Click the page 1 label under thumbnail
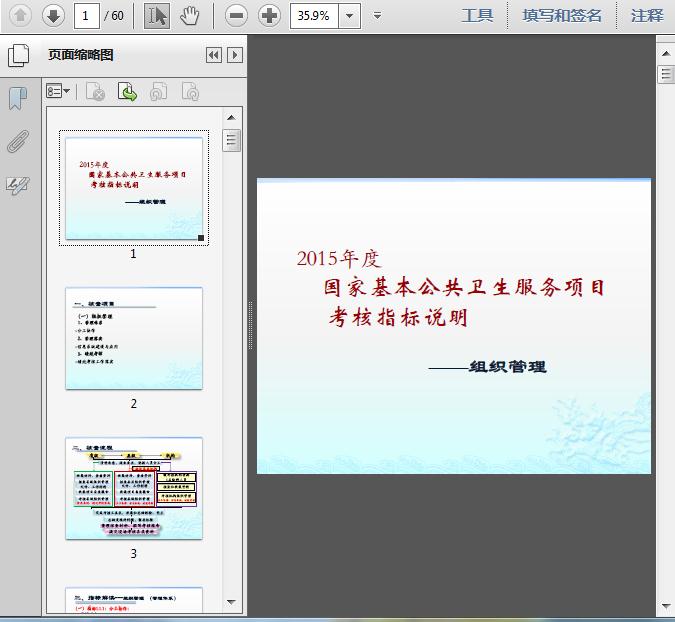Image resolution: width=675 pixels, height=622 pixels. [x=133, y=254]
